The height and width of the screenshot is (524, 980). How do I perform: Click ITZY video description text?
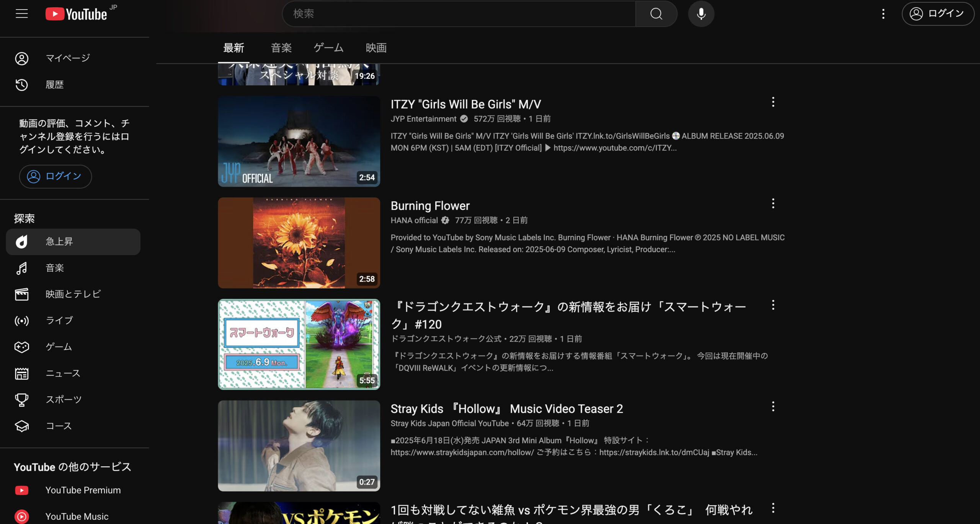tap(587, 142)
